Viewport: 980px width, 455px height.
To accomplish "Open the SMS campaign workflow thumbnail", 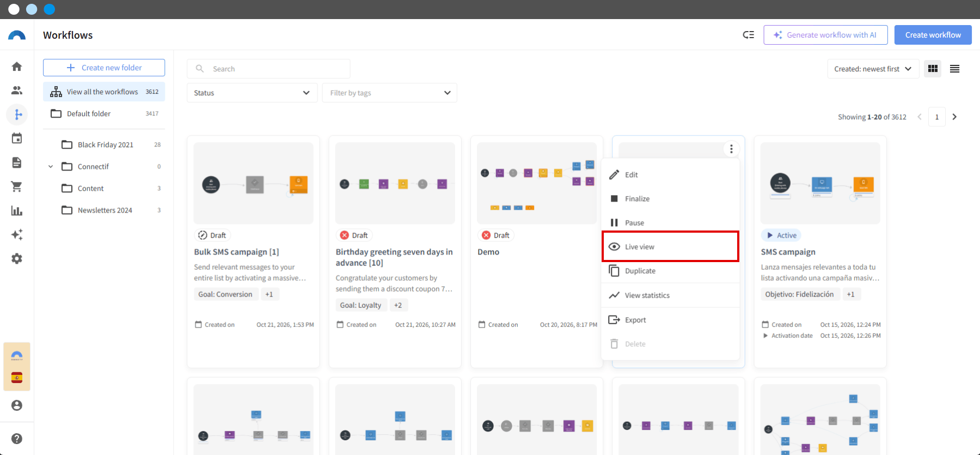I will (x=820, y=184).
